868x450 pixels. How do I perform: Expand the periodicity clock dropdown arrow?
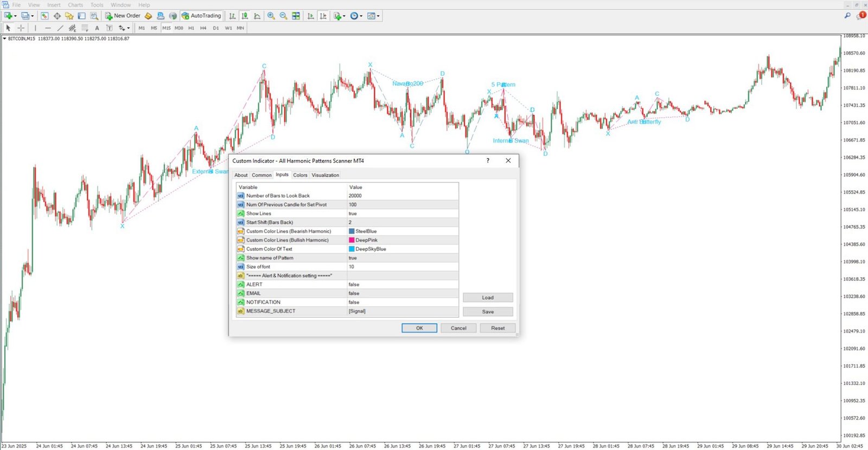(361, 16)
